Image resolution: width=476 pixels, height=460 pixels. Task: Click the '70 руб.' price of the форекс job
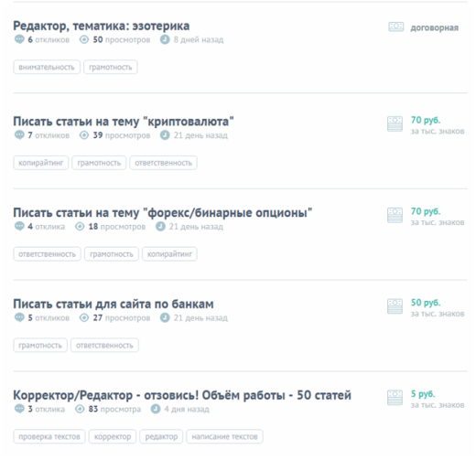point(426,211)
